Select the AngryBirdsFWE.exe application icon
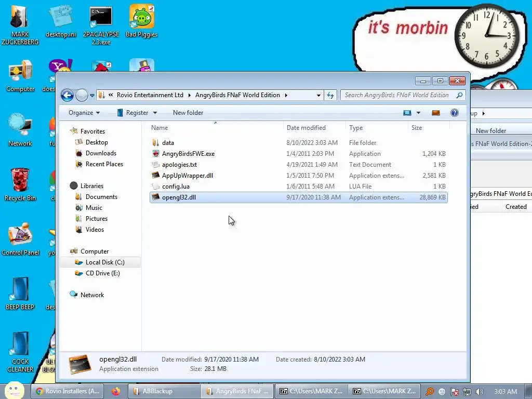 click(156, 154)
